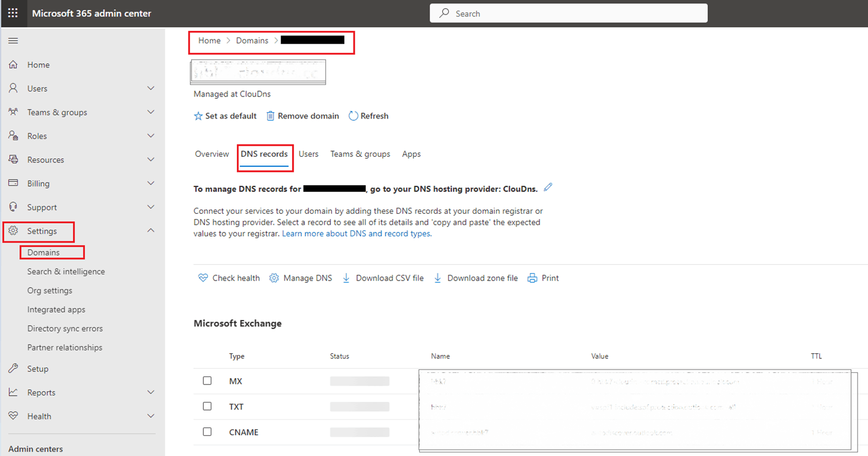The height and width of the screenshot is (456, 868).
Task: Click the Support headset icon
Action: 13,207
